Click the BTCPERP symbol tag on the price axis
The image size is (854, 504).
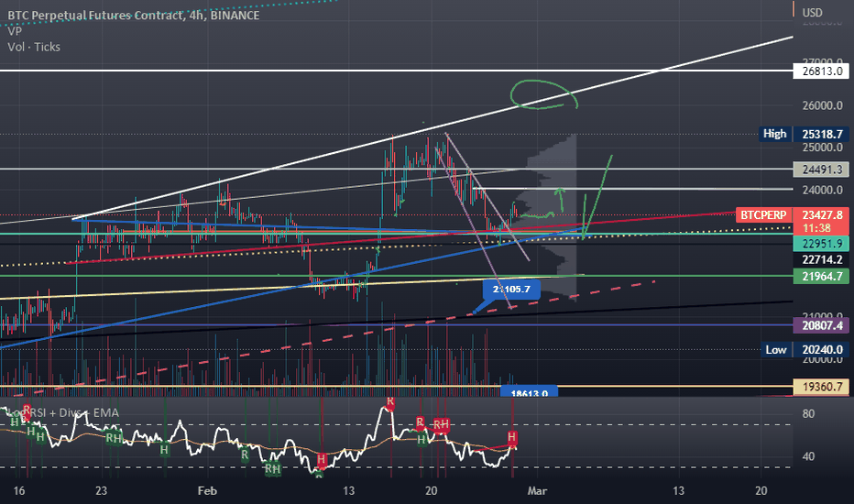click(763, 215)
